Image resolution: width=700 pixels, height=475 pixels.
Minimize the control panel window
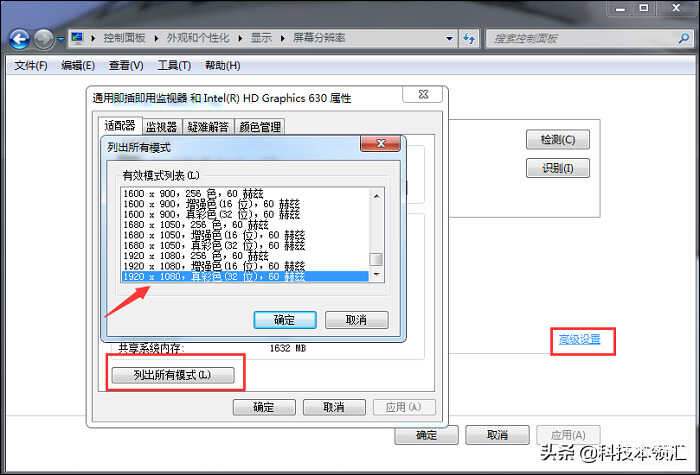(621, 8)
